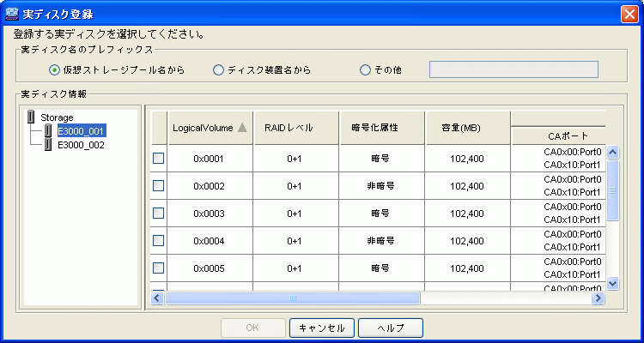Click the title bar application icon

coord(12,15)
